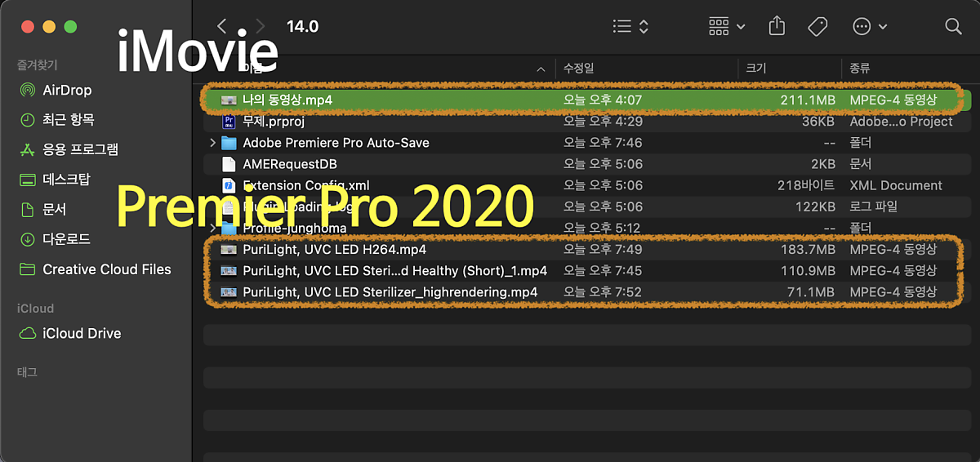Sort by the 크기 column header
Viewport: 980px width, 462px height.
tap(755, 69)
